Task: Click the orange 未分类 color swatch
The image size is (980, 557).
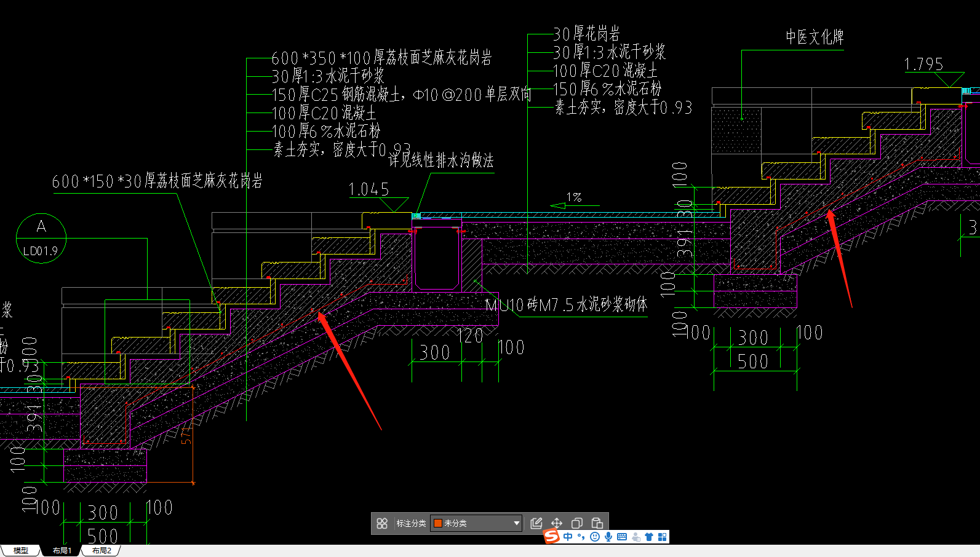Action: click(438, 523)
